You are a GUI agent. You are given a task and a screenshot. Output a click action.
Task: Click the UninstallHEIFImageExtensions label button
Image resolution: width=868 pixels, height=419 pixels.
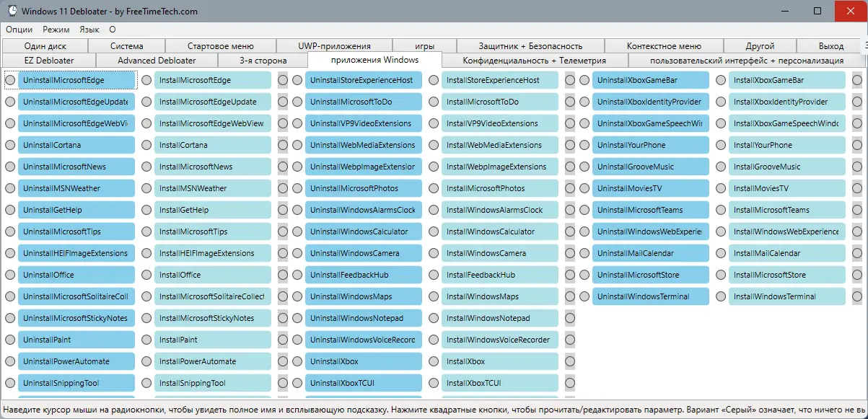76,253
